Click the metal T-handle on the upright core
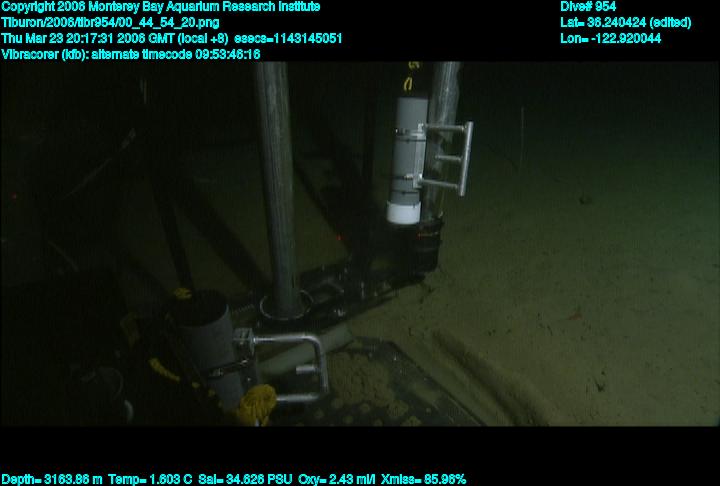The height and width of the screenshot is (486, 720). click(448, 158)
